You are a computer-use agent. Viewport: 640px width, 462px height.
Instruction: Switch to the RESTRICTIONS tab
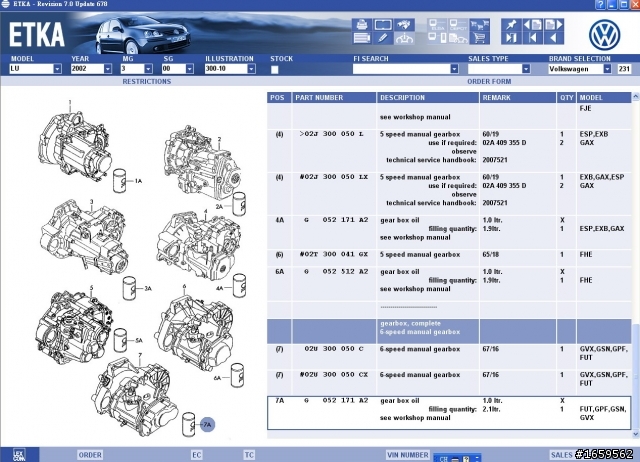pyautogui.click(x=147, y=81)
